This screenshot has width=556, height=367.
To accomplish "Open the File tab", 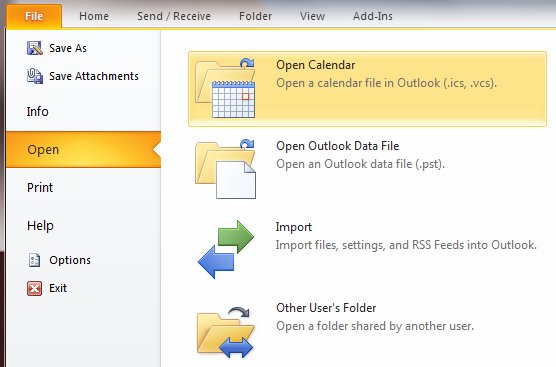I will click(34, 16).
